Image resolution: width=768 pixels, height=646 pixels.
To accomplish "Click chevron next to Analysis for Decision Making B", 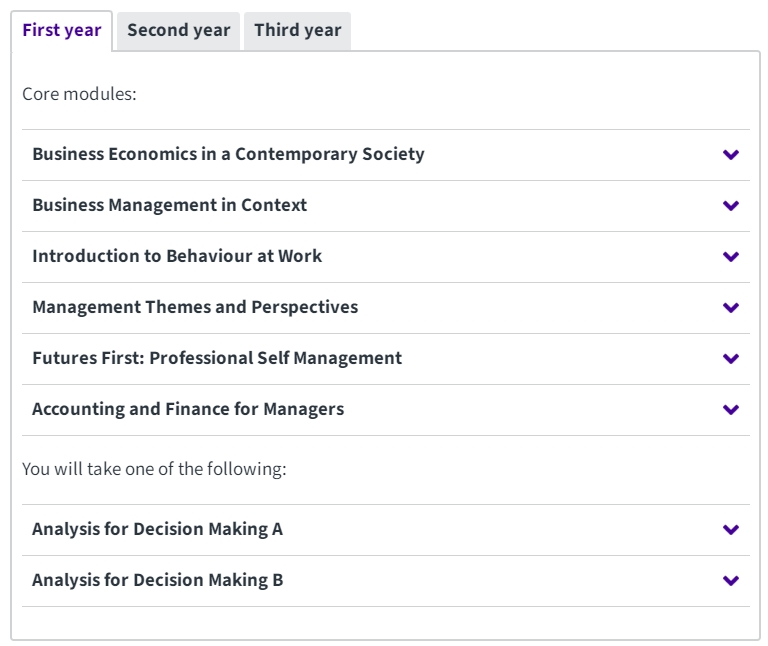I will (x=731, y=581).
